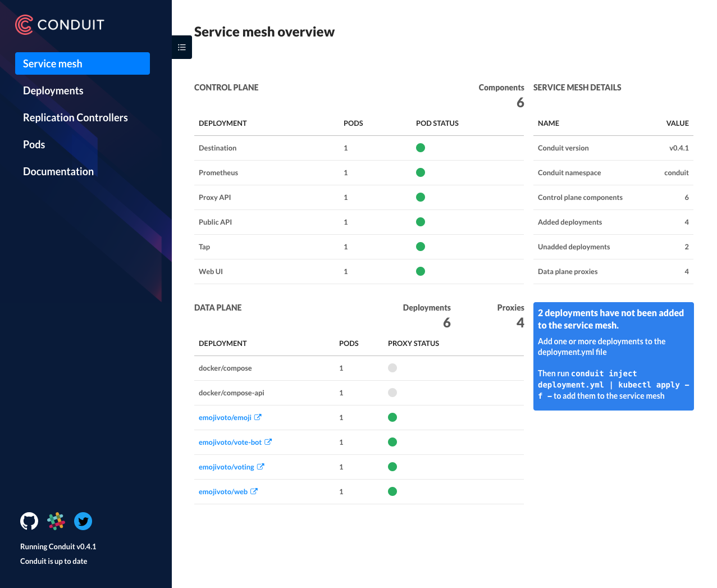Click the Deployments count '6' in data plane
This screenshot has height=588, width=717.
coord(447,322)
